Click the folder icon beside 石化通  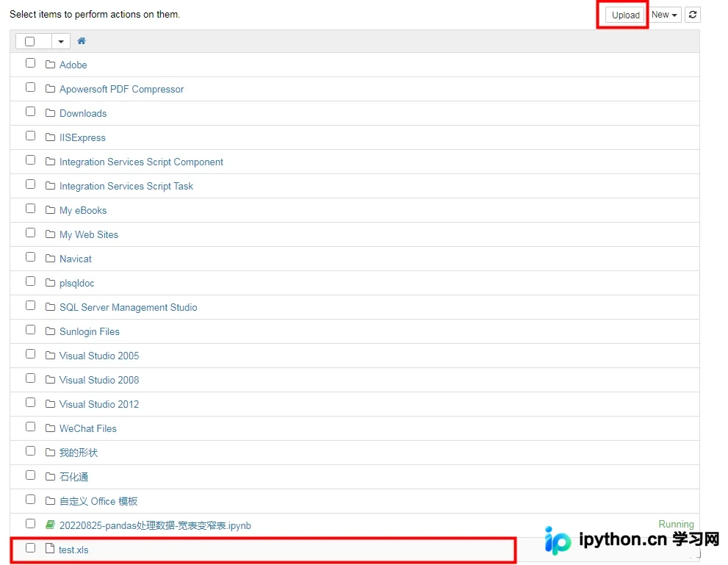pos(50,476)
